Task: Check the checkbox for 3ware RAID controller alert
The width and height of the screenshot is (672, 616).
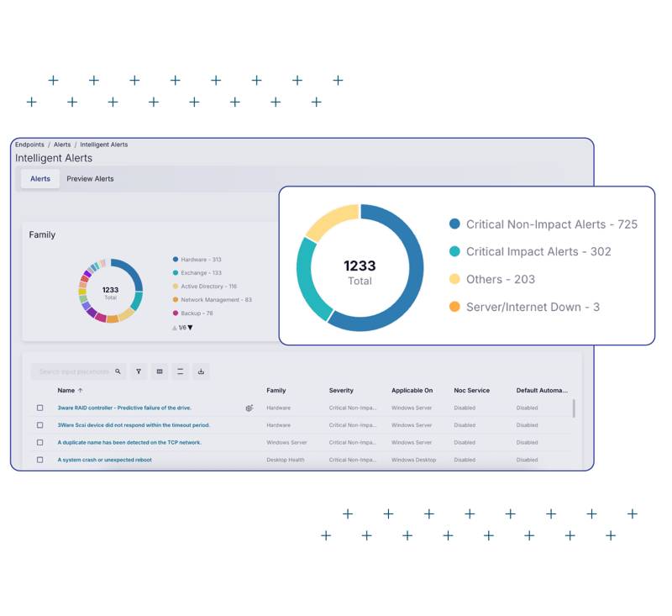Action: [38, 408]
